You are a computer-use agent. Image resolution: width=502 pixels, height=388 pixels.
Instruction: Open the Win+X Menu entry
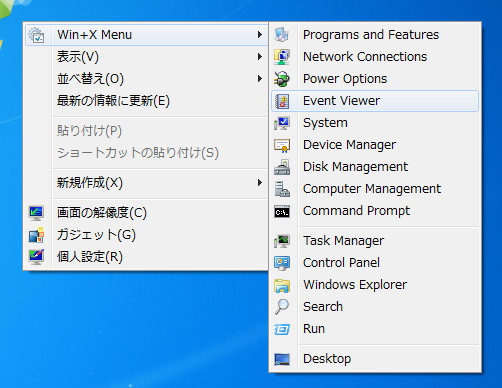(147, 35)
